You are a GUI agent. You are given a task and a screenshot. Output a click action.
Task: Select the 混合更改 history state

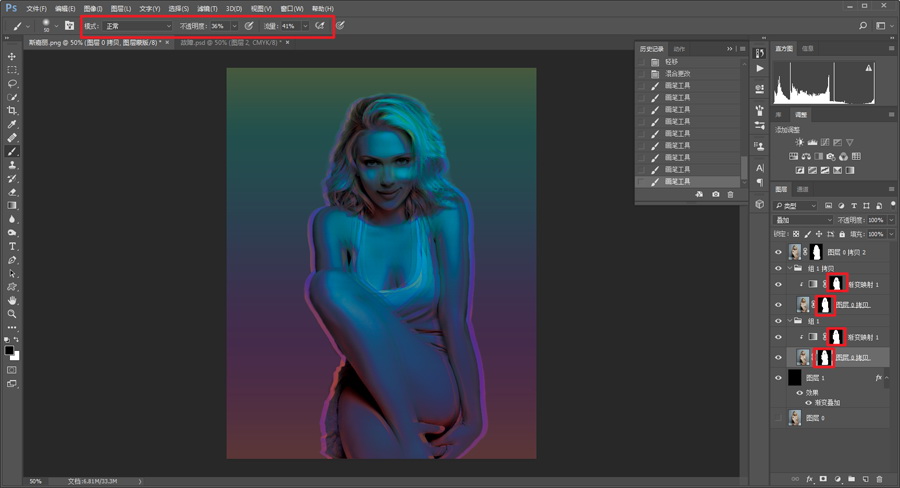(678, 73)
